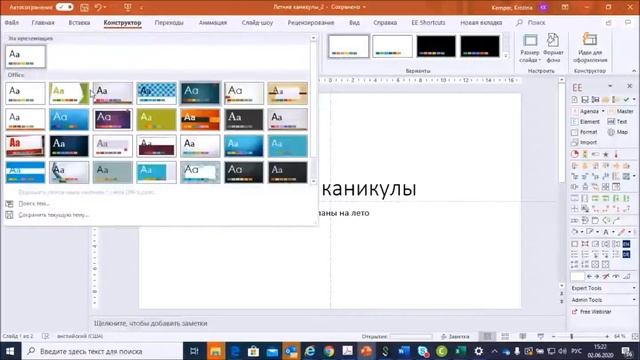Click the pie chart icon in EE panel

point(575,154)
